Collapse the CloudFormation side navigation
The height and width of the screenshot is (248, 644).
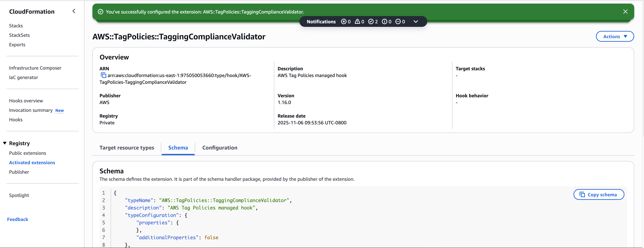click(x=74, y=11)
